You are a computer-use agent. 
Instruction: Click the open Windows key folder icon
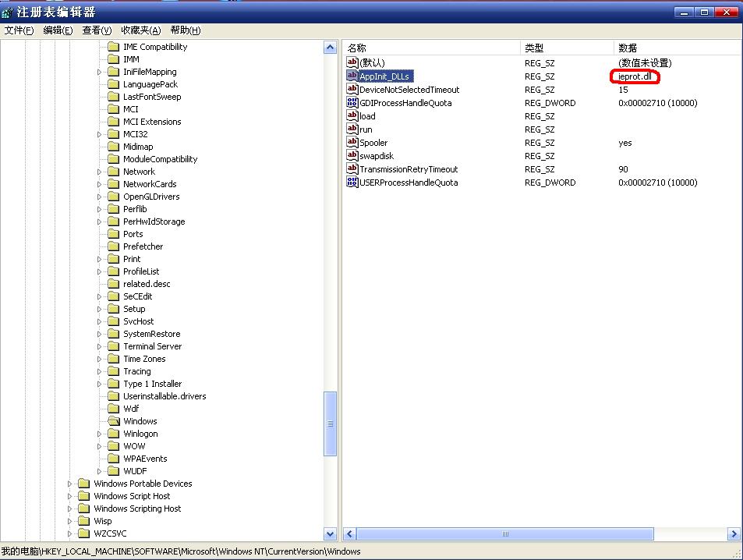point(113,421)
